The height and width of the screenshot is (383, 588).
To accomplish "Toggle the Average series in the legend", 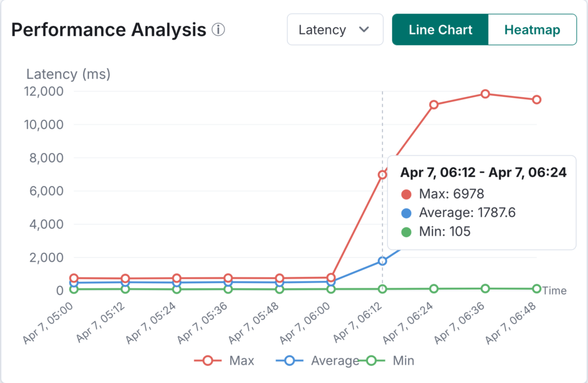I will [x=317, y=361].
